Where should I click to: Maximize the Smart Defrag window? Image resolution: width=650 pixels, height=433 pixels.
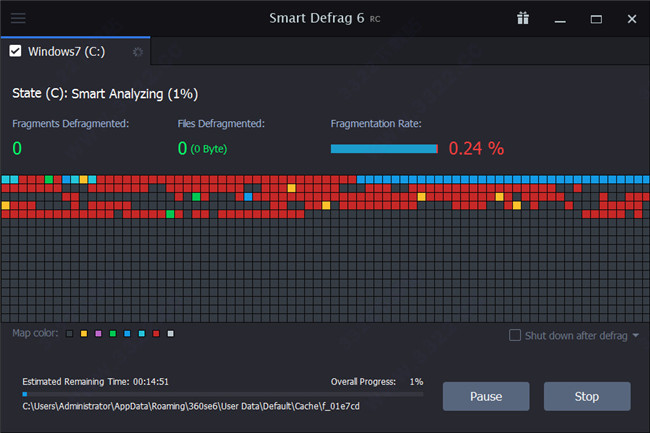(x=596, y=19)
